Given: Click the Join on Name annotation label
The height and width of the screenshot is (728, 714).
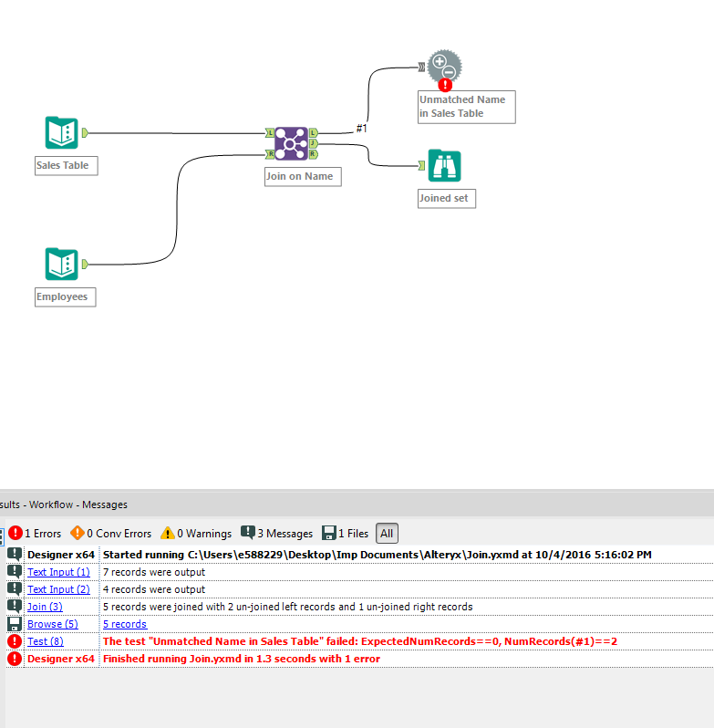Looking at the screenshot, I should click(x=303, y=176).
